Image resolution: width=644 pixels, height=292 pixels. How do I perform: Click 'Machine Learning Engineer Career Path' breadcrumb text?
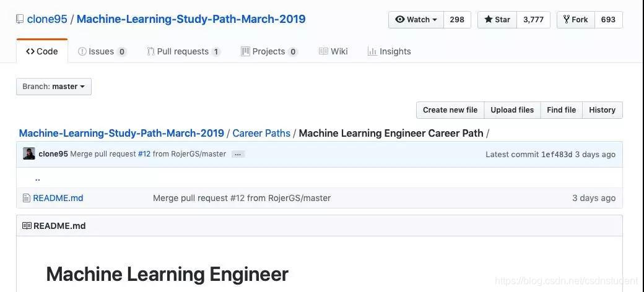click(x=391, y=133)
